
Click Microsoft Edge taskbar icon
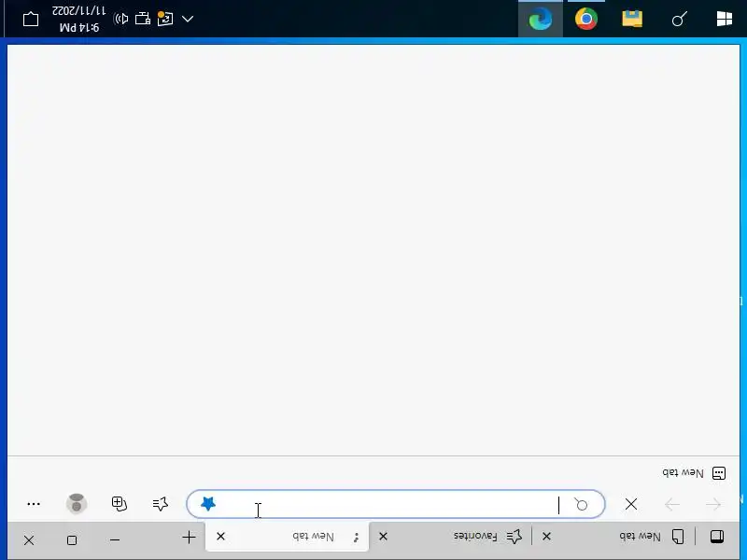click(541, 19)
